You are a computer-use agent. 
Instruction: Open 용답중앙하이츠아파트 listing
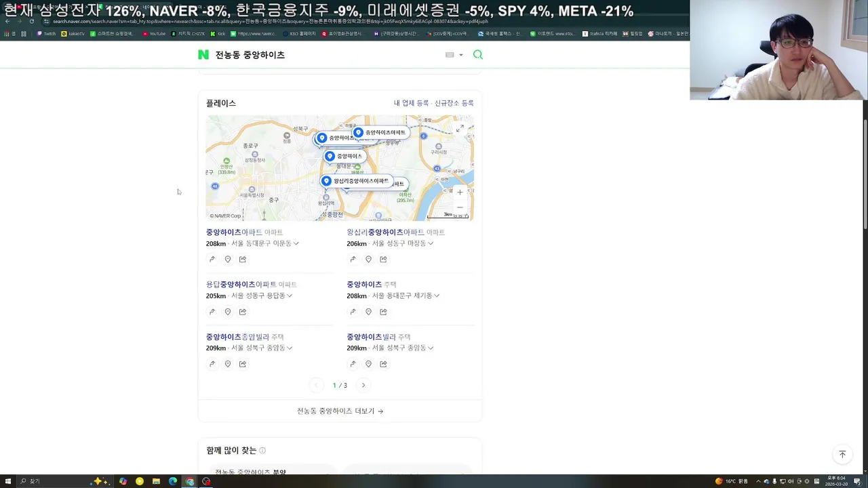pos(241,285)
